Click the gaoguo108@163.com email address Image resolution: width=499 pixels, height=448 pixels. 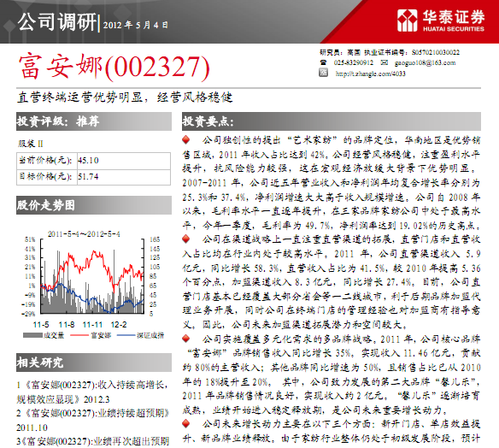pyautogui.click(x=425, y=62)
